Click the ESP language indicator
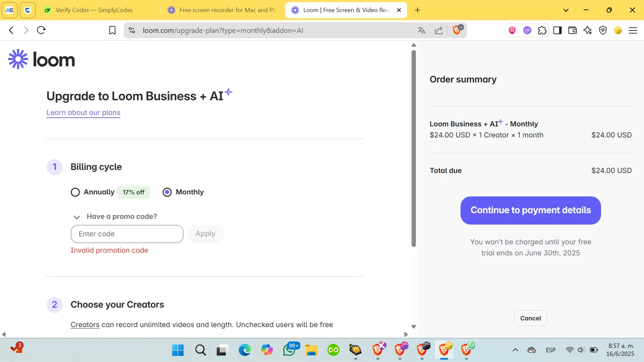The height and width of the screenshot is (362, 644). pyautogui.click(x=551, y=350)
